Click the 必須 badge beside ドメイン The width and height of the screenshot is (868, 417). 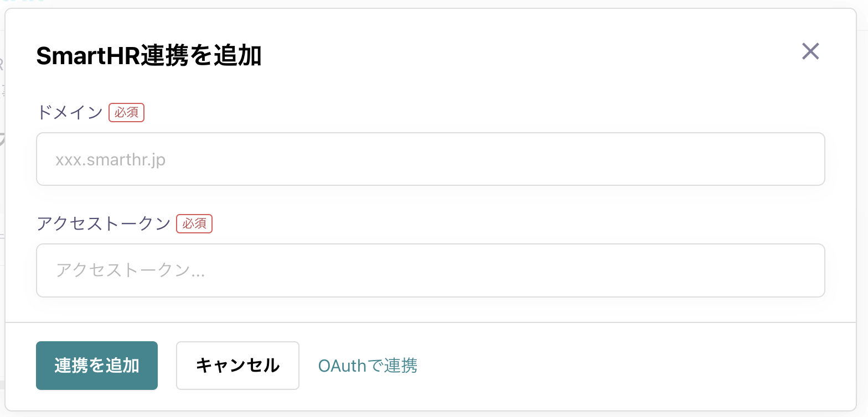[127, 112]
